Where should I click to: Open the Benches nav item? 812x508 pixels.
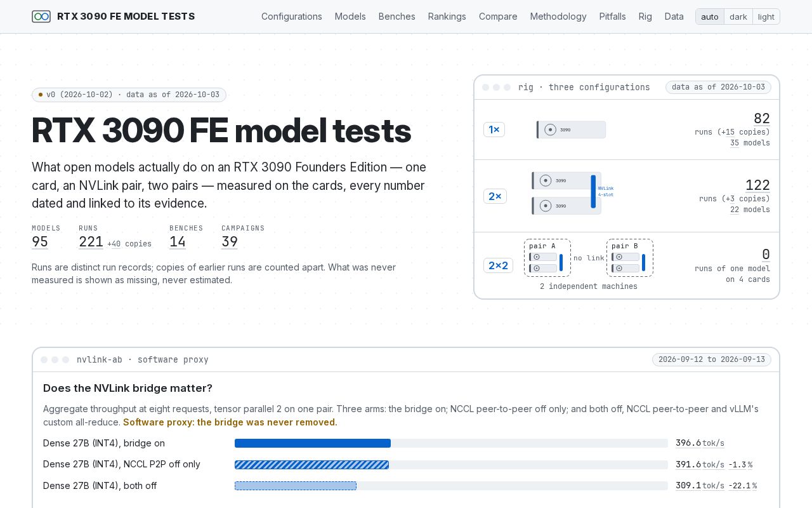[397, 17]
